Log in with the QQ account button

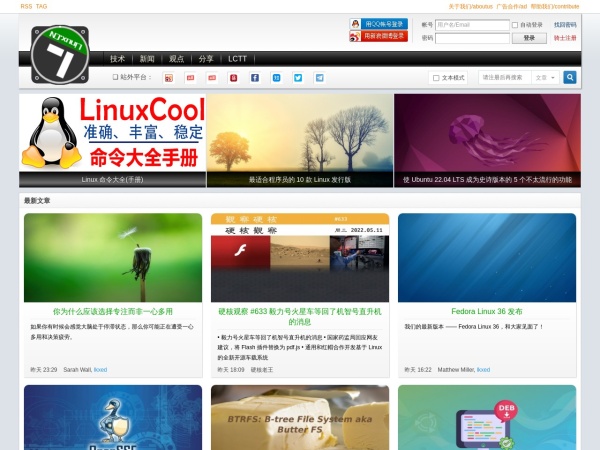tap(378, 24)
